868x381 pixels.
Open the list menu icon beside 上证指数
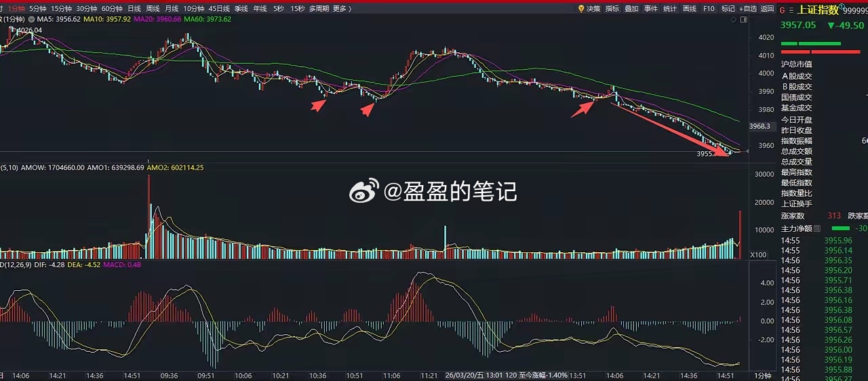(791, 10)
